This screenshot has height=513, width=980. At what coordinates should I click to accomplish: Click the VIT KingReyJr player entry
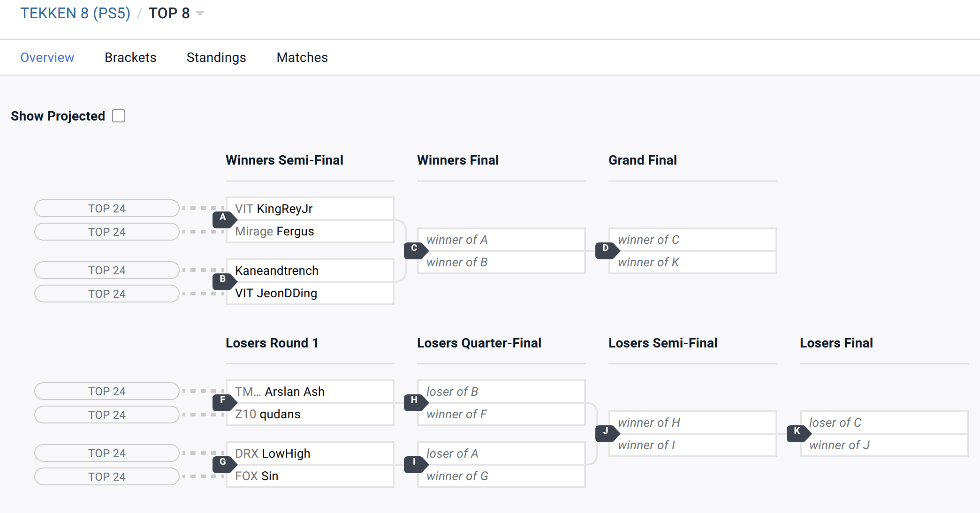[310, 209]
